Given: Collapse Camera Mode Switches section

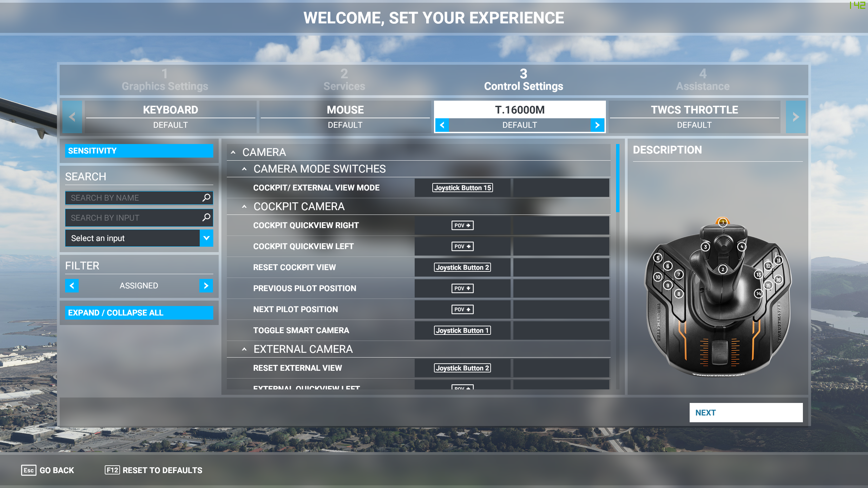Looking at the screenshot, I should [x=244, y=169].
